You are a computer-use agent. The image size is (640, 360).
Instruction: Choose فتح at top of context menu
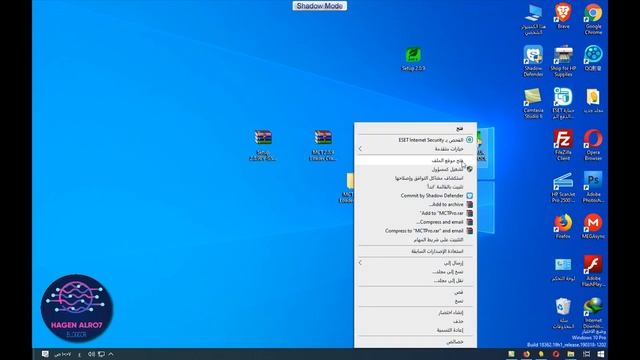[x=416, y=128]
